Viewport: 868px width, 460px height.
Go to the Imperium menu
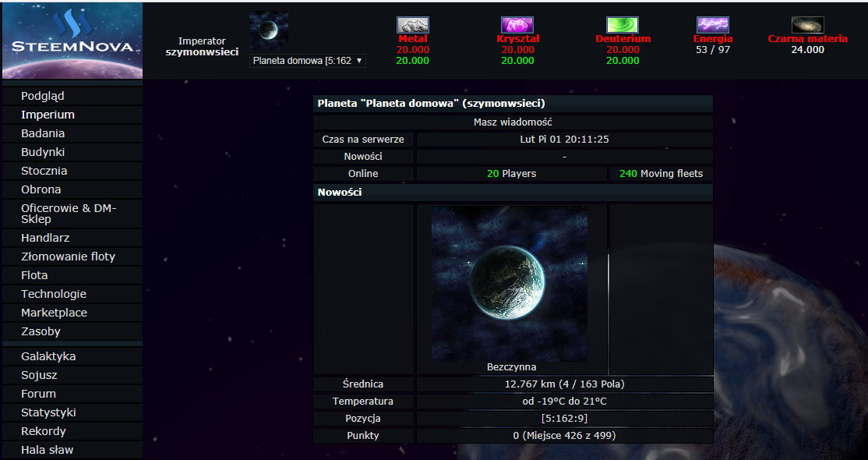(x=48, y=115)
